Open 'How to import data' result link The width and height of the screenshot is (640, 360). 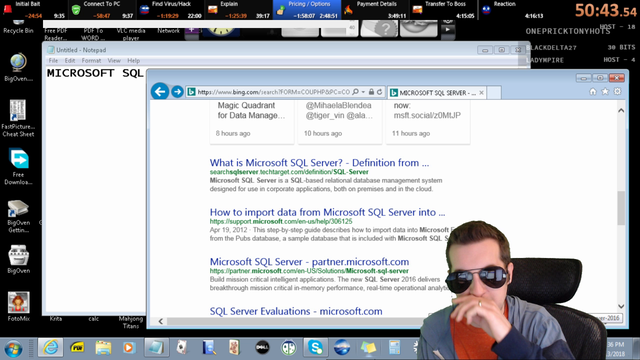pyautogui.click(x=327, y=212)
